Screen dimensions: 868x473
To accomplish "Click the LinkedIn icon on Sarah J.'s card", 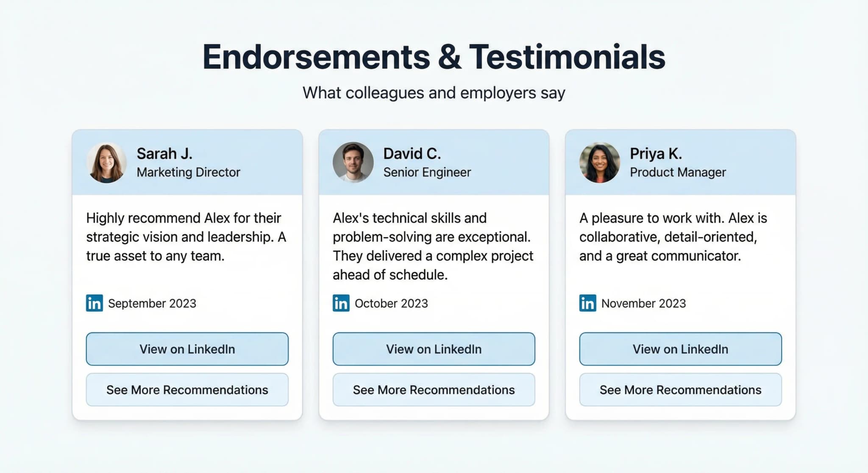I will tap(95, 304).
